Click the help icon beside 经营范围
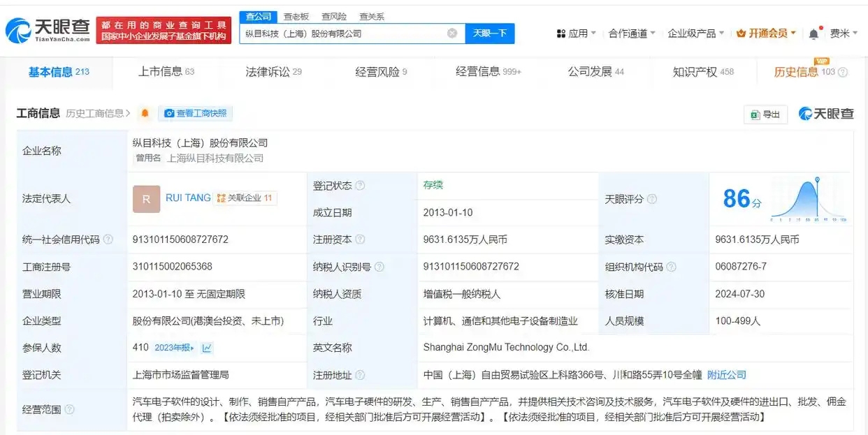This screenshot has width=868, height=435. (69, 410)
